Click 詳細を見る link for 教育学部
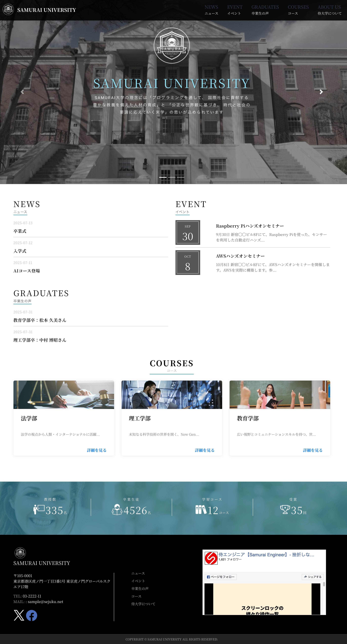The height and width of the screenshot is (644, 347). 312,450
